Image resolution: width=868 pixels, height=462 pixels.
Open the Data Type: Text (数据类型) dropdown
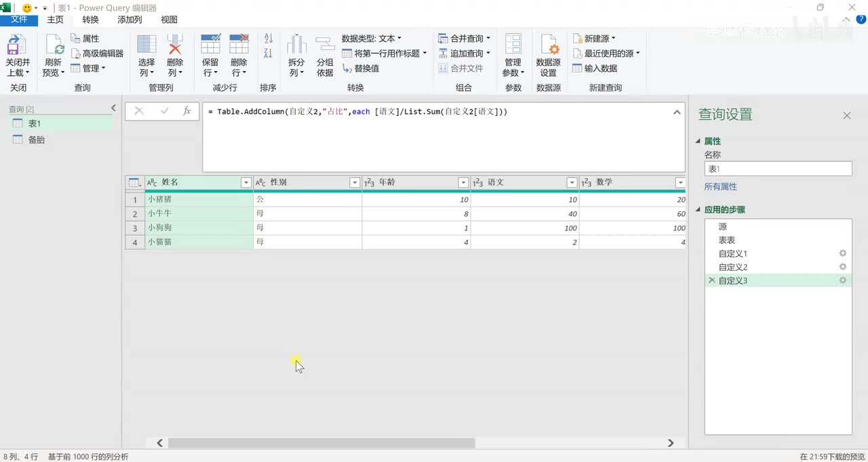(372, 39)
